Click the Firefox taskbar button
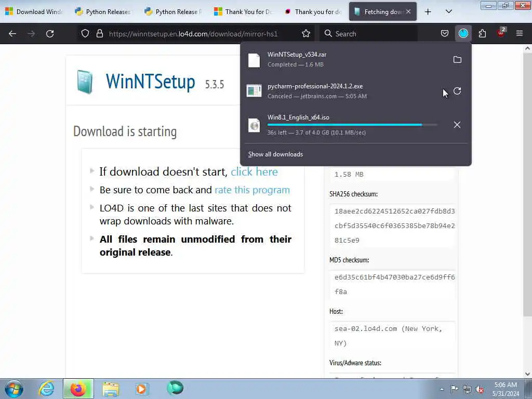The height and width of the screenshot is (399, 532). pos(78,389)
